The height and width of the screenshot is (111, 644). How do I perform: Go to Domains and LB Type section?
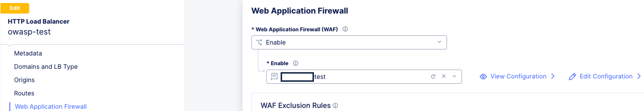pos(46,67)
